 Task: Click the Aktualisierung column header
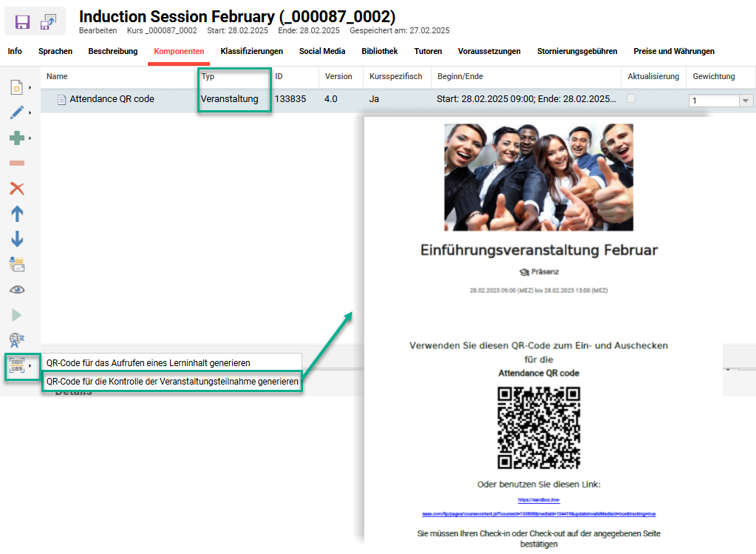click(x=653, y=76)
